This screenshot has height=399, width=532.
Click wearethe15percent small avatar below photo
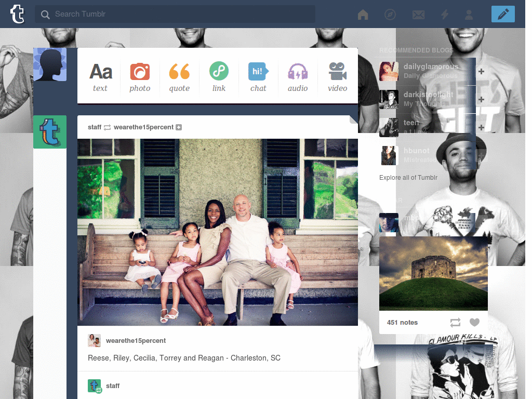95,341
